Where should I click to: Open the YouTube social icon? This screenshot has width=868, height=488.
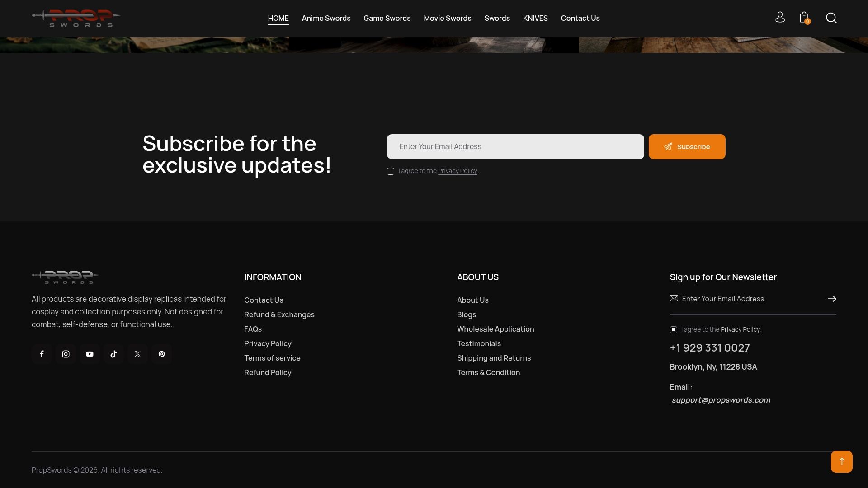(90, 354)
